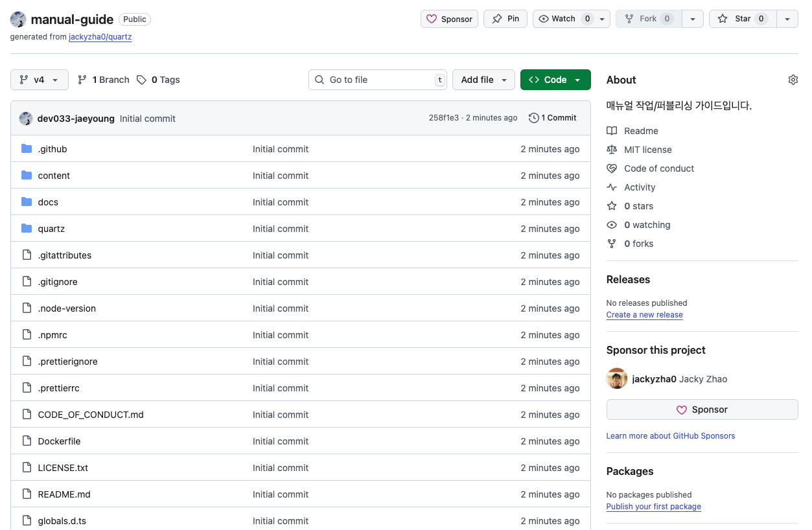Click the content folder icon
812x530 pixels.
pyautogui.click(x=27, y=176)
